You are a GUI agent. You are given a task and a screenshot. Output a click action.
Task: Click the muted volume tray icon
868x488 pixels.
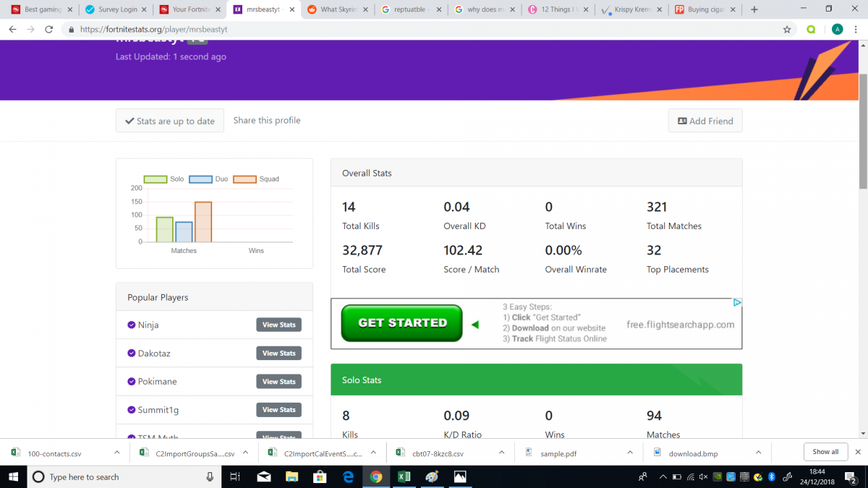point(703,476)
